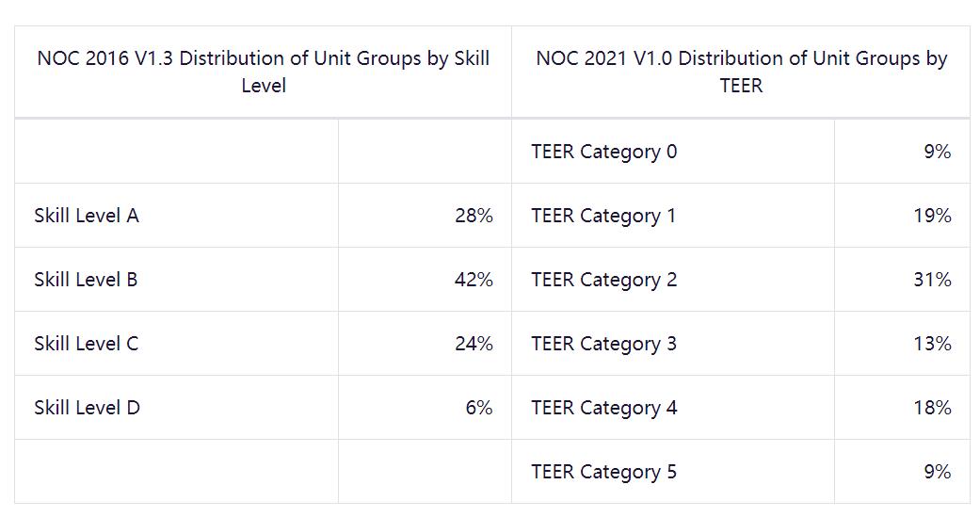
Task: Click the 42% value for Skill Level B
Action: tap(474, 280)
